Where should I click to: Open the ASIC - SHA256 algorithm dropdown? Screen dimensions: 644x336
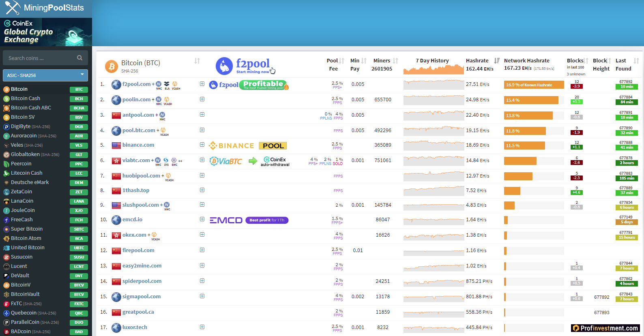tap(45, 75)
